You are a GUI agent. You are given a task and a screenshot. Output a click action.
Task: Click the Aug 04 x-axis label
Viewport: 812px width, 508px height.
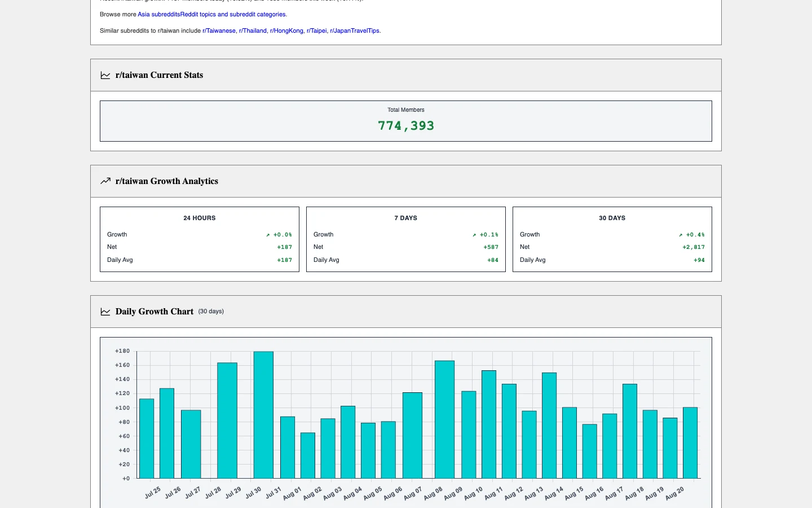point(353,493)
